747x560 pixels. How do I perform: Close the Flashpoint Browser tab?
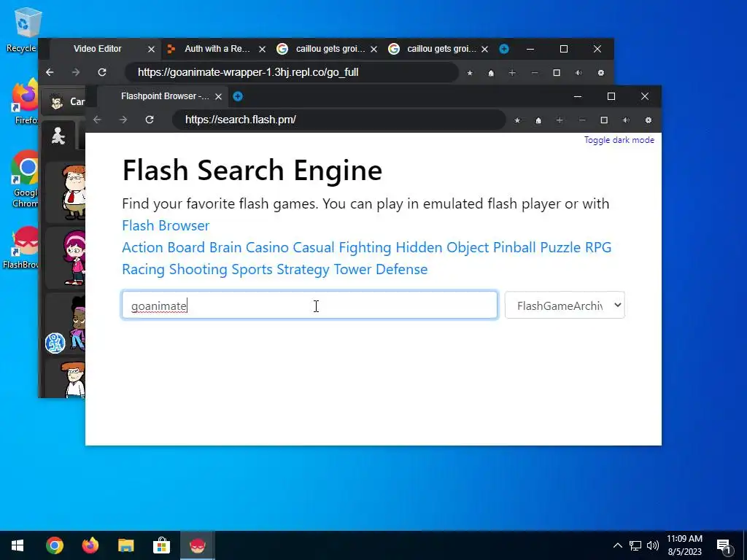(x=218, y=97)
